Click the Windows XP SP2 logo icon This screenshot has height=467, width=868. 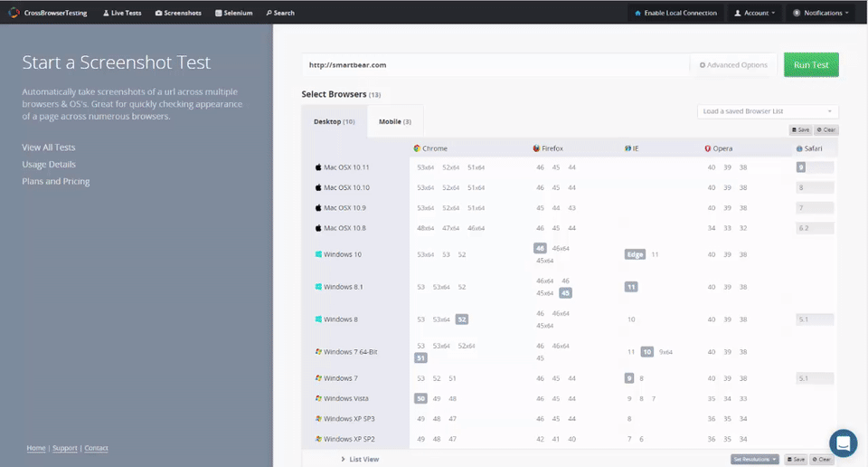pos(318,439)
